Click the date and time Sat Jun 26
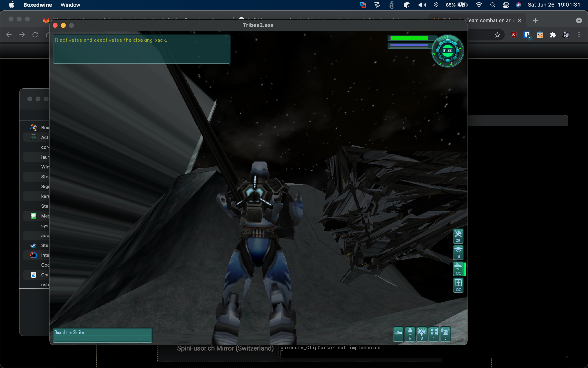The height and width of the screenshot is (368, 588). click(554, 5)
